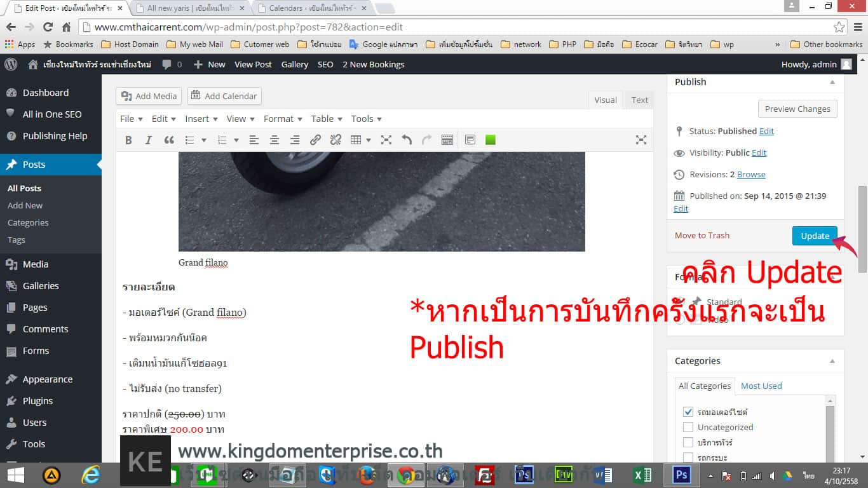The height and width of the screenshot is (488, 868).
Task: Uncheck the รถมอเตอร์ไซค์ category checkbox
Action: 688,412
